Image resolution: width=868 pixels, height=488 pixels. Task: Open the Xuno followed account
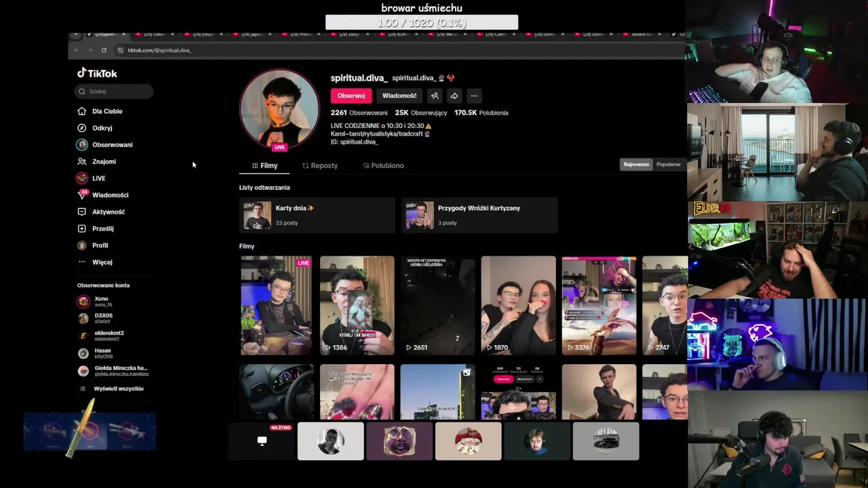click(95, 302)
